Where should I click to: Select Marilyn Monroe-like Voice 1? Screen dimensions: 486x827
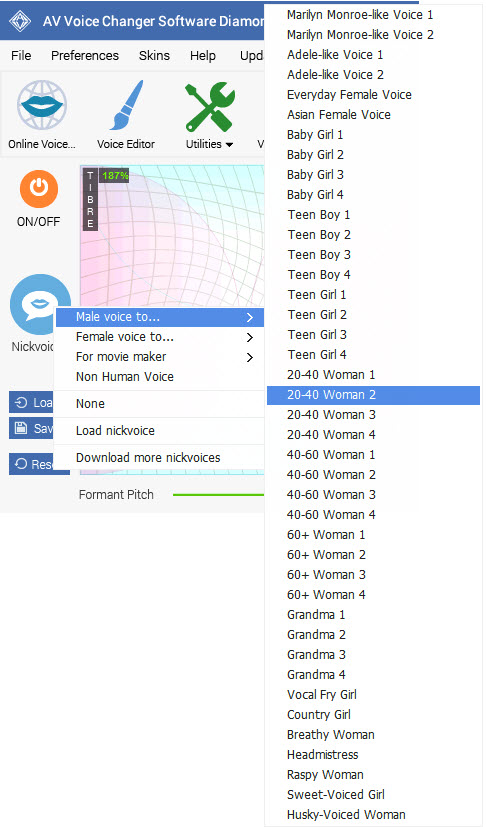click(x=373, y=15)
